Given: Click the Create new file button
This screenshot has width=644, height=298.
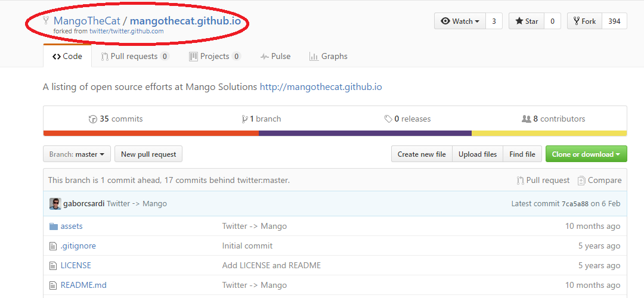Looking at the screenshot, I should 422,154.
